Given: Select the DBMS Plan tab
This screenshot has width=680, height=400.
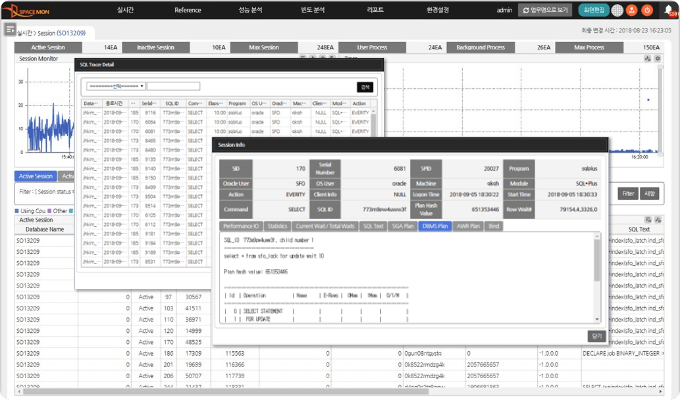Looking at the screenshot, I should click(x=435, y=226).
